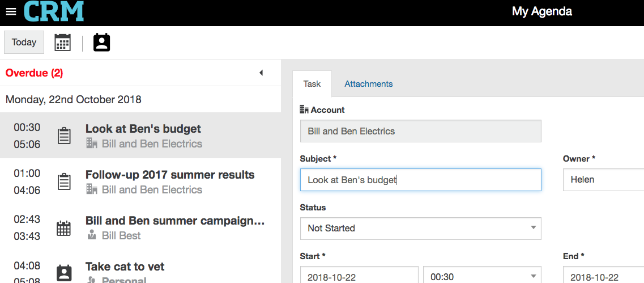Open the Status dropdown
This screenshot has width=644, height=283.
[x=420, y=228]
